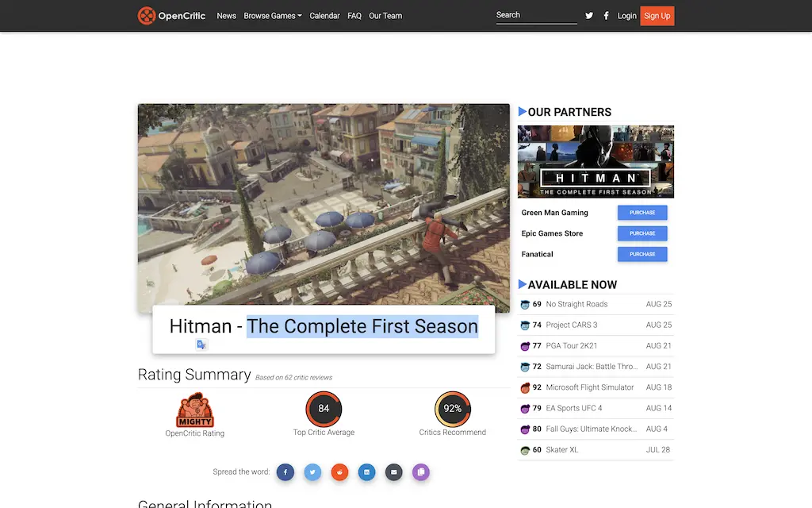Screen dimensions: 812x508
Task: Open Samurai Jack: Battle Thro... link
Action: [x=592, y=367]
